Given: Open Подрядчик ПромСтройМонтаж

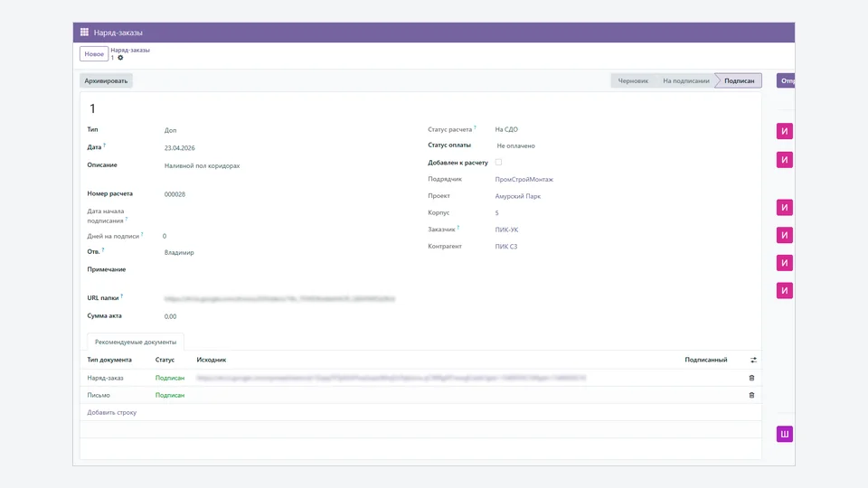Looking at the screenshot, I should click(524, 179).
